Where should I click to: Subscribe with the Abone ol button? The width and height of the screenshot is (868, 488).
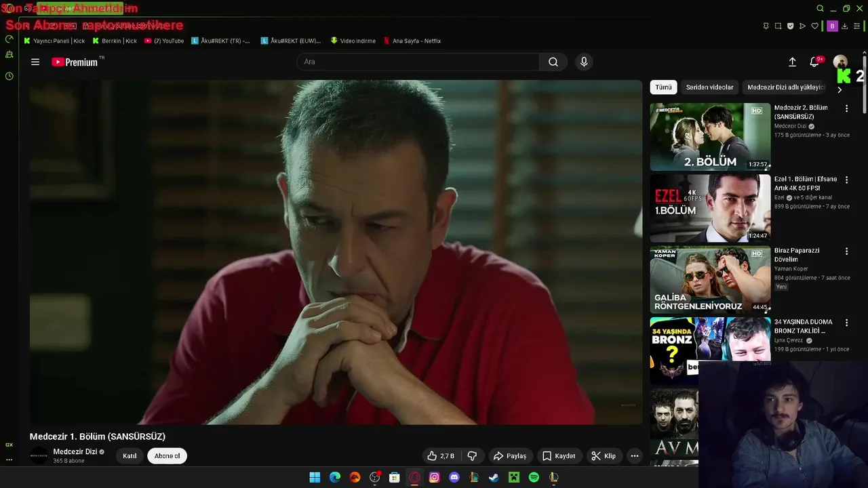pyautogui.click(x=167, y=456)
